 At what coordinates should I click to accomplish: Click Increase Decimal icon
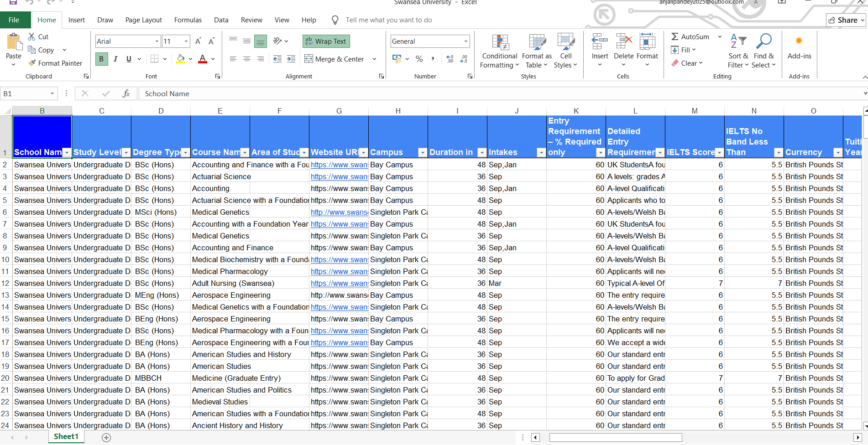(x=450, y=59)
